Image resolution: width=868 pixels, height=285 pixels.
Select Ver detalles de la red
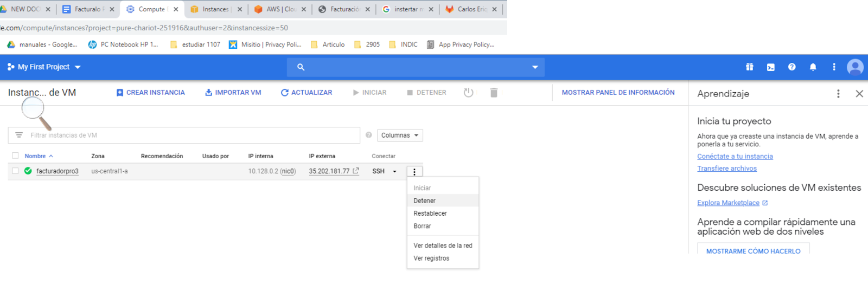443,245
